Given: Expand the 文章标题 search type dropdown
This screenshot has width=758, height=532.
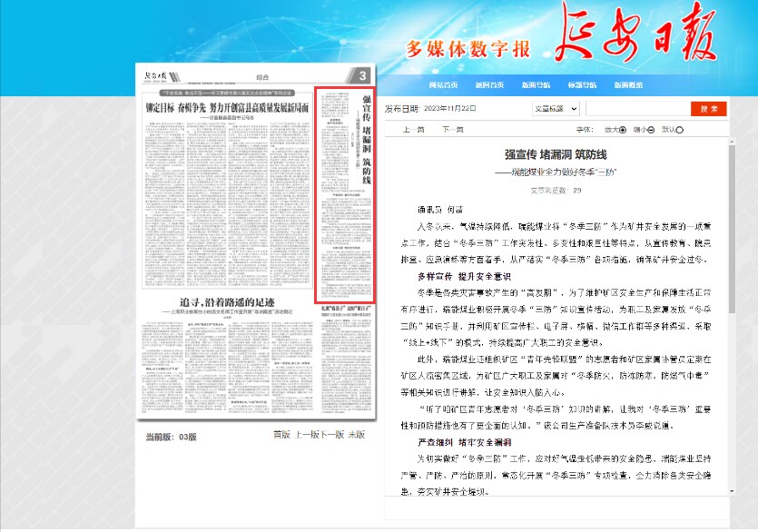Looking at the screenshot, I should coord(556,109).
